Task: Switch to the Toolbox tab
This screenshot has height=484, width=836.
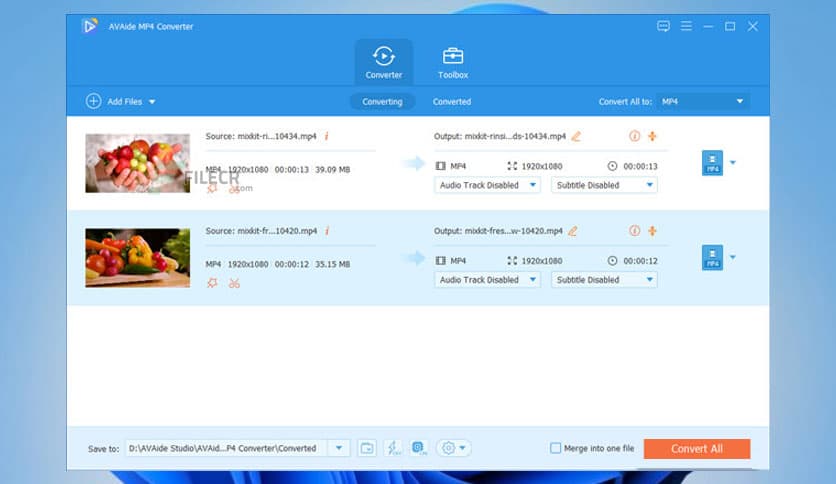Action: [x=453, y=62]
